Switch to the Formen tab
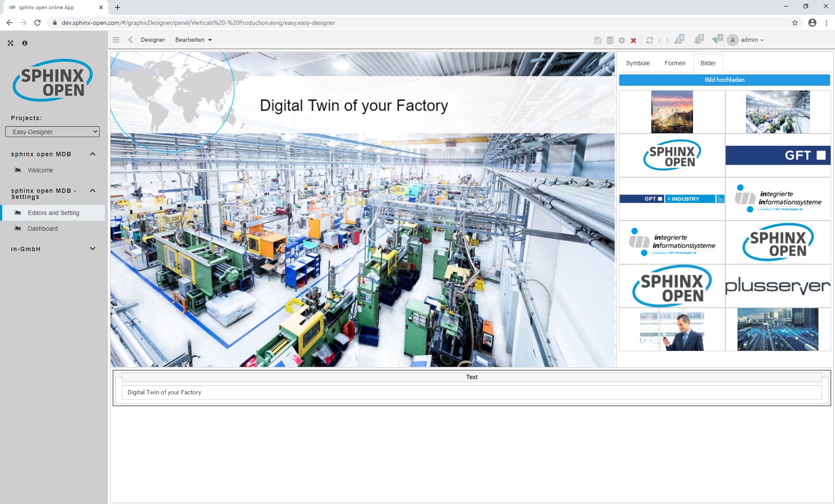The width and height of the screenshot is (835, 504). point(675,63)
